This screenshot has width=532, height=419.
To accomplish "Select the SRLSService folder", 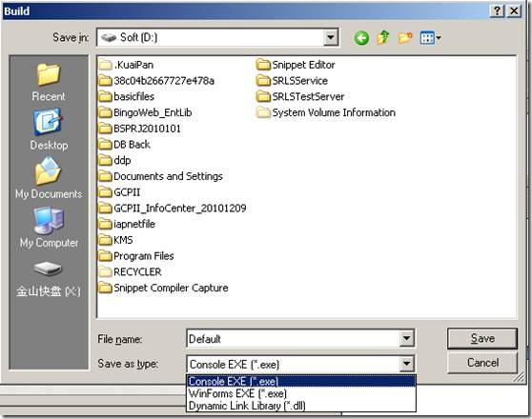I will (292, 81).
